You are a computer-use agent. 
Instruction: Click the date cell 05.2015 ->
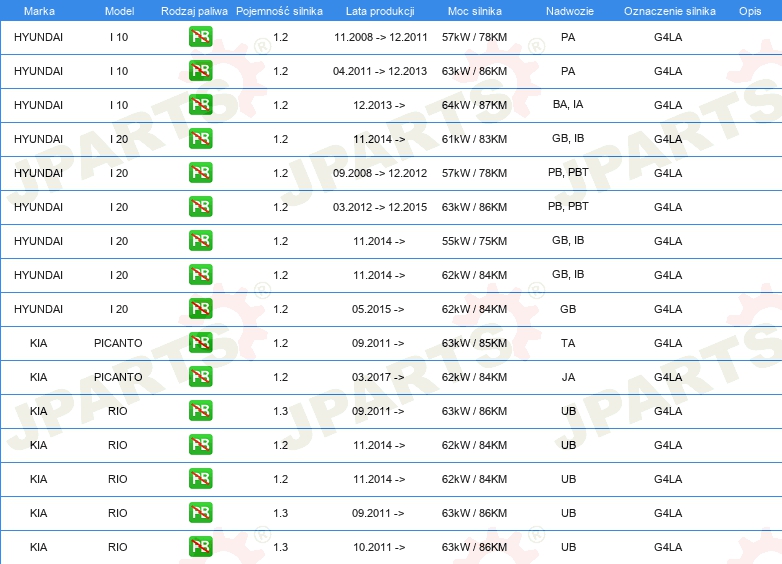pyautogui.click(x=378, y=309)
